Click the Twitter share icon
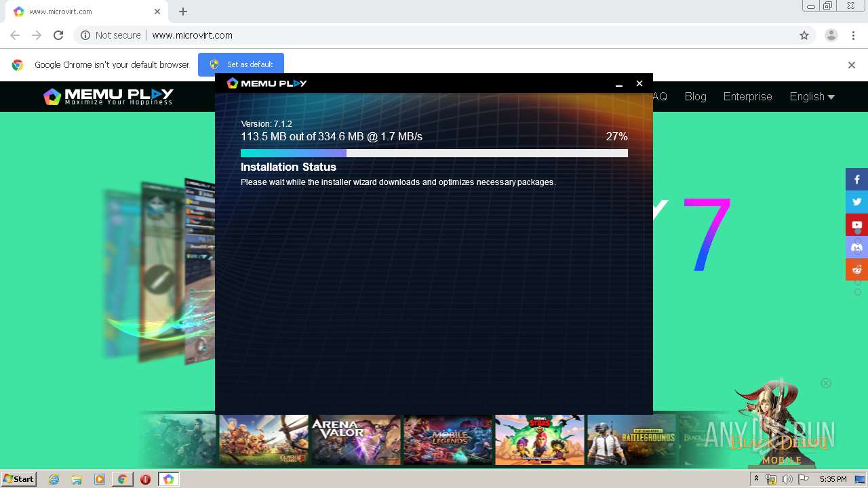This screenshot has height=488, width=868. tap(856, 202)
